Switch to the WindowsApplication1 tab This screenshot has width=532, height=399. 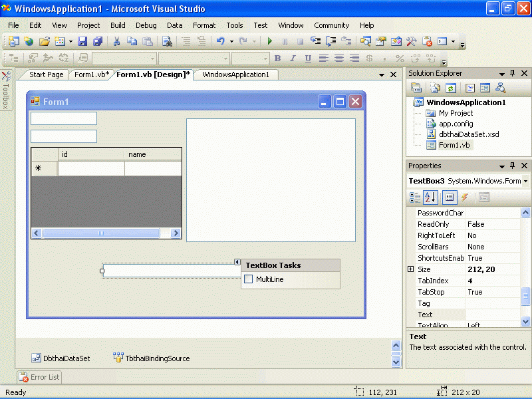coord(235,74)
